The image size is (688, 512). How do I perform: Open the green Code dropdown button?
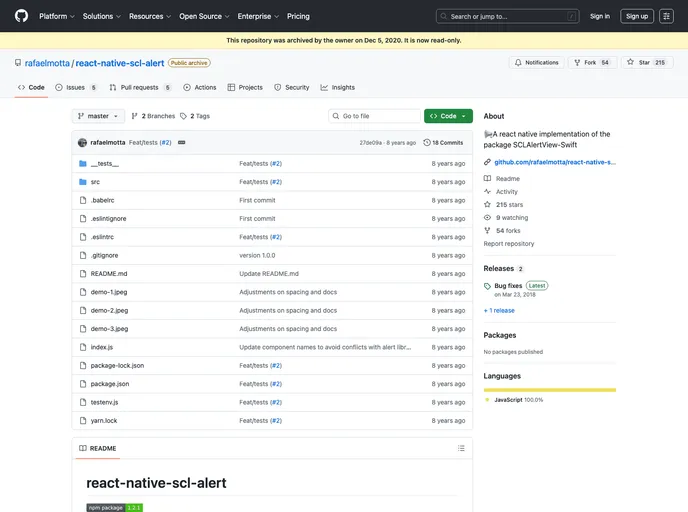(x=448, y=116)
